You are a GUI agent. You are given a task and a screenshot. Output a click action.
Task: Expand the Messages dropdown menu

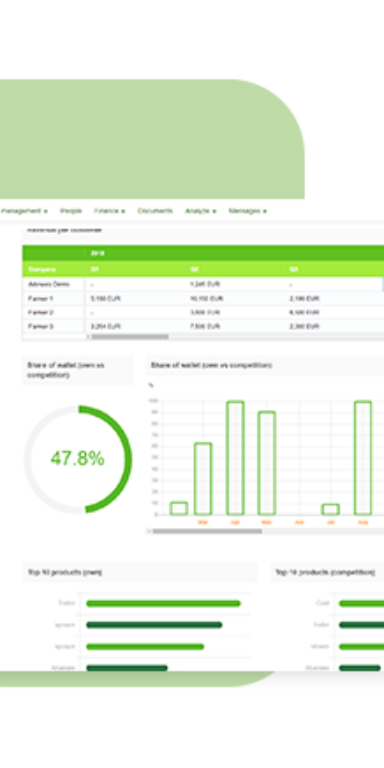pos(247,211)
